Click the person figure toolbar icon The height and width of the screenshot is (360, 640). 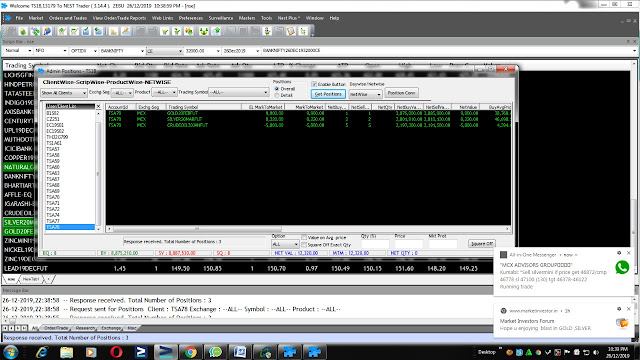(267, 31)
